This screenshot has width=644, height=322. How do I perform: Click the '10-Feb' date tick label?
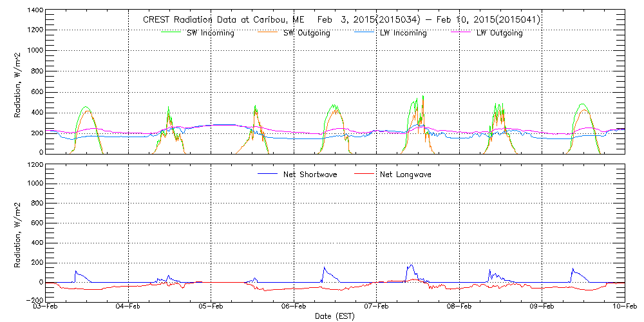point(623,307)
